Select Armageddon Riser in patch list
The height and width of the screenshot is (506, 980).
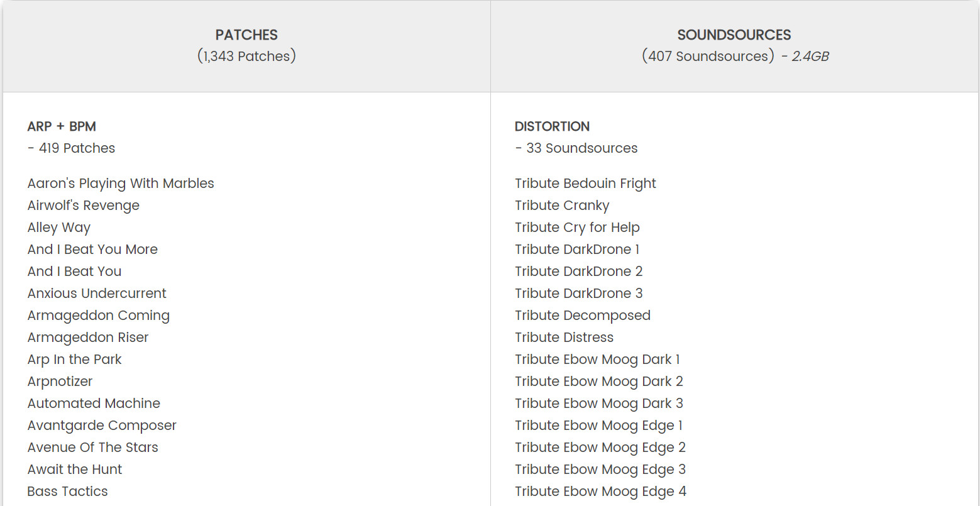(x=88, y=338)
